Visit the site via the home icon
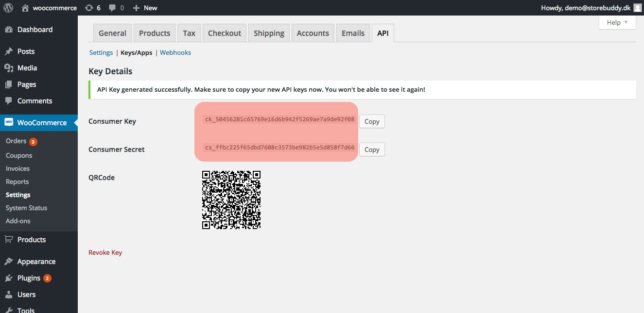This screenshot has width=644, height=313. tap(25, 8)
